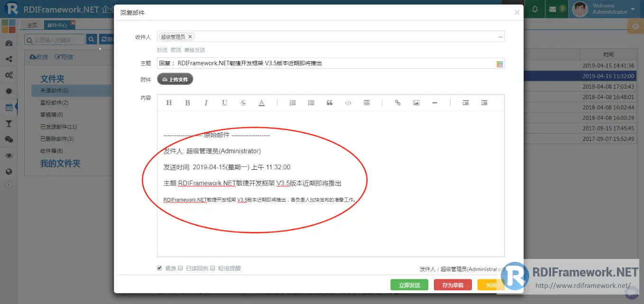Click the yellow 关闭 button
Screen dimensions: 644x304
[x=491, y=285]
